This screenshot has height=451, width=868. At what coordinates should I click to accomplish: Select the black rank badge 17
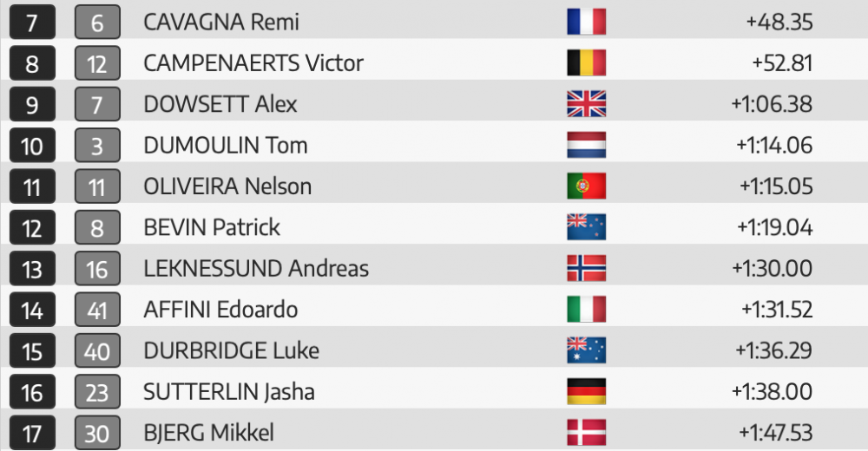(32, 434)
